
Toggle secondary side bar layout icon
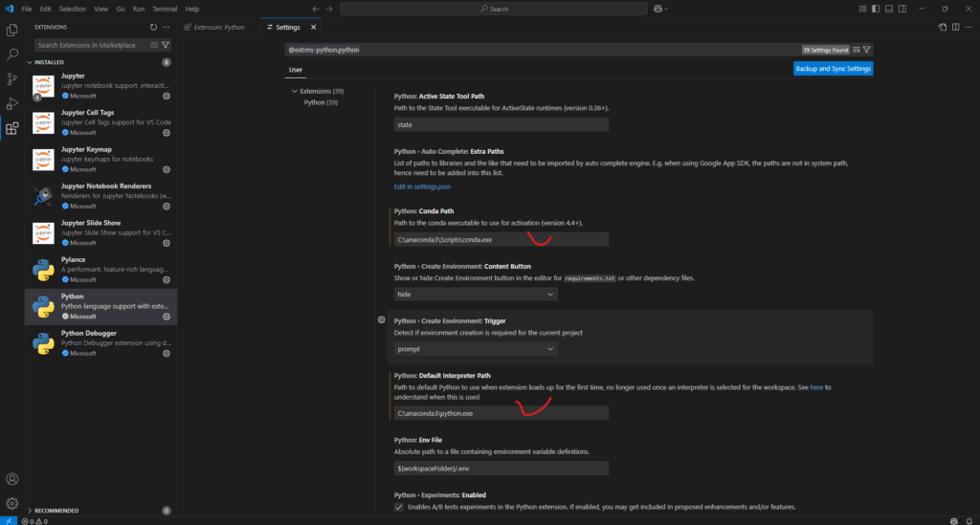tap(902, 9)
